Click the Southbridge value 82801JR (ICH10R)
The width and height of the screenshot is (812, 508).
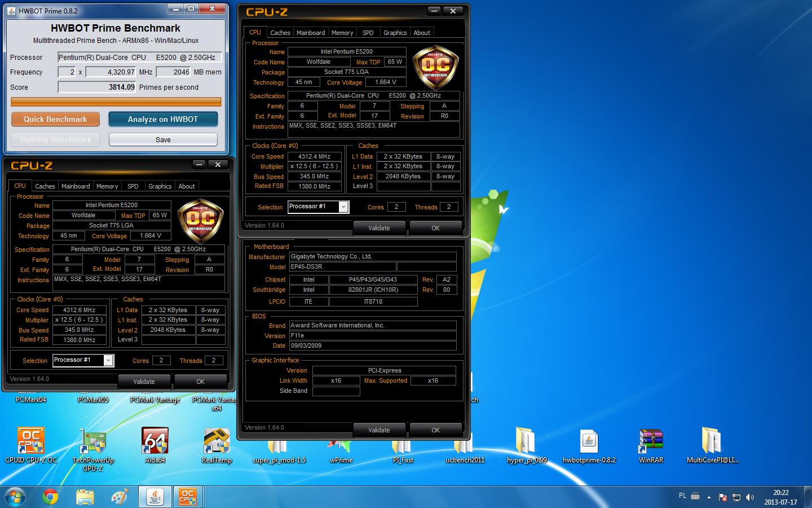coord(373,290)
